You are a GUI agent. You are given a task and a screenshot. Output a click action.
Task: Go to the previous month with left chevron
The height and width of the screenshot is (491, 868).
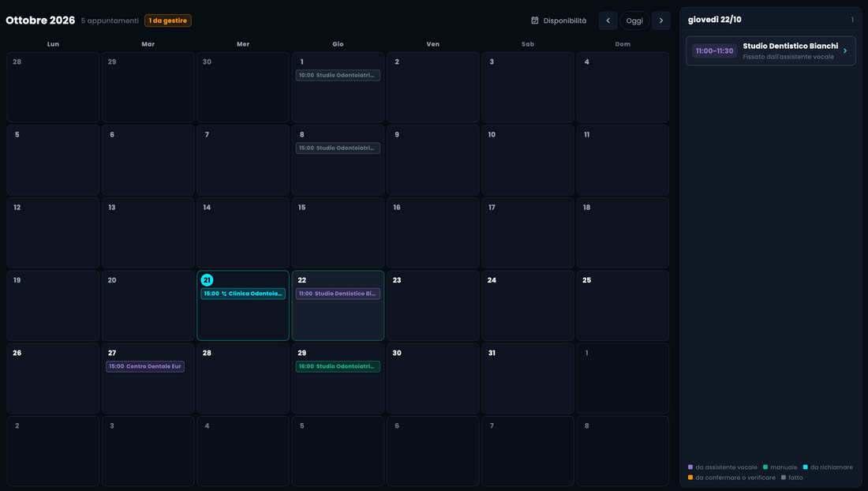coord(608,21)
